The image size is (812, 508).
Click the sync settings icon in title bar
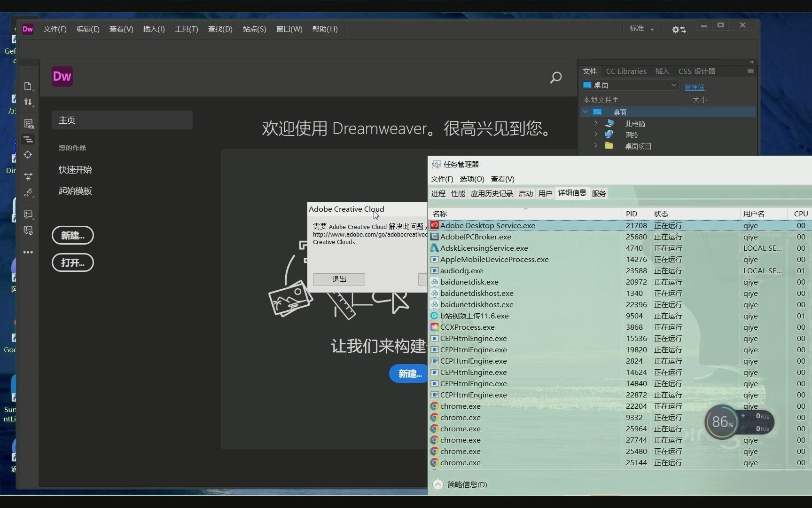(x=679, y=29)
